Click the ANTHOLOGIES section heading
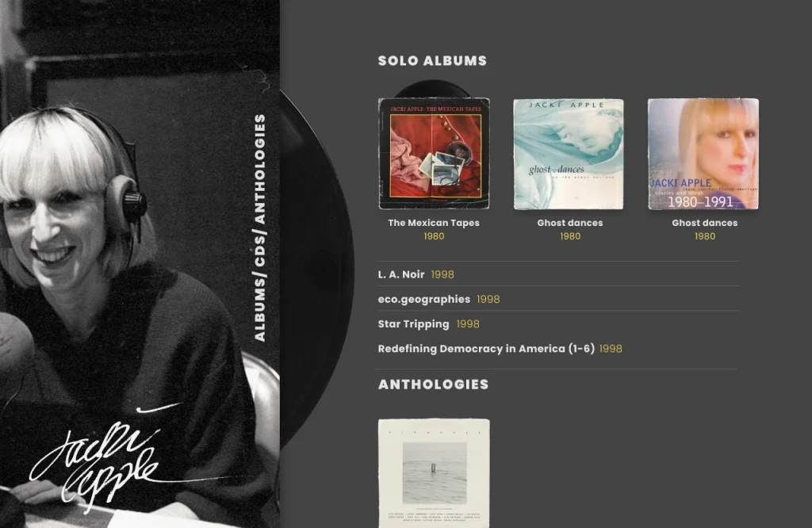The image size is (812, 528). pos(434,385)
